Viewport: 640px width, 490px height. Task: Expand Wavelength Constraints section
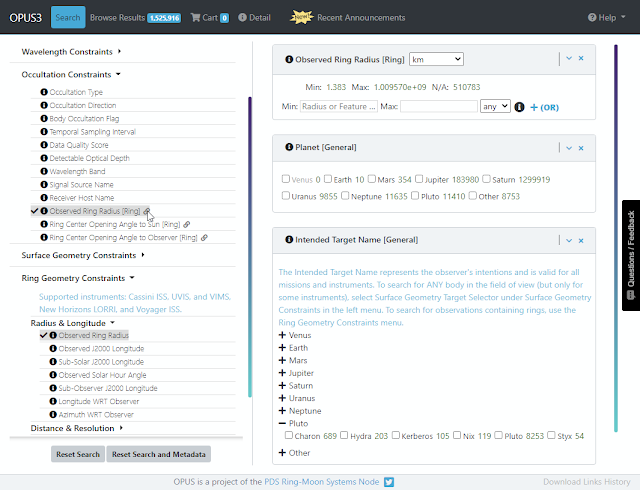[71, 52]
